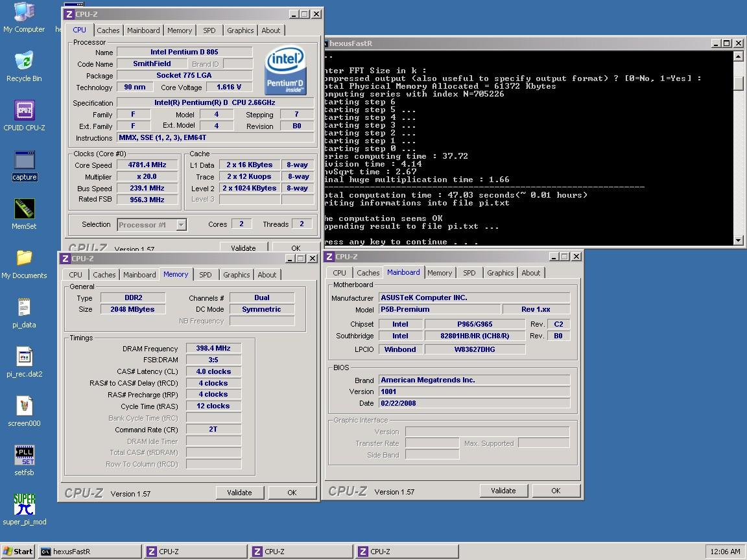Switch to hexusFastR taskbar button
This screenshot has width=747, height=560.
pos(89,552)
